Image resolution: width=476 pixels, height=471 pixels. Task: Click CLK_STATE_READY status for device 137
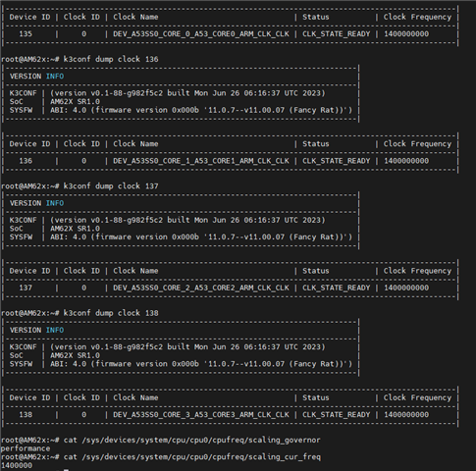pos(336,288)
